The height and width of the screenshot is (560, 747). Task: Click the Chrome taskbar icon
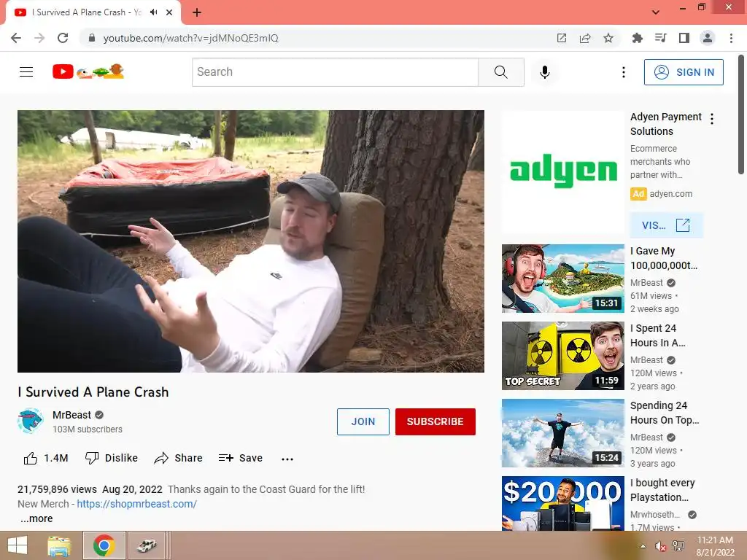[104, 545]
